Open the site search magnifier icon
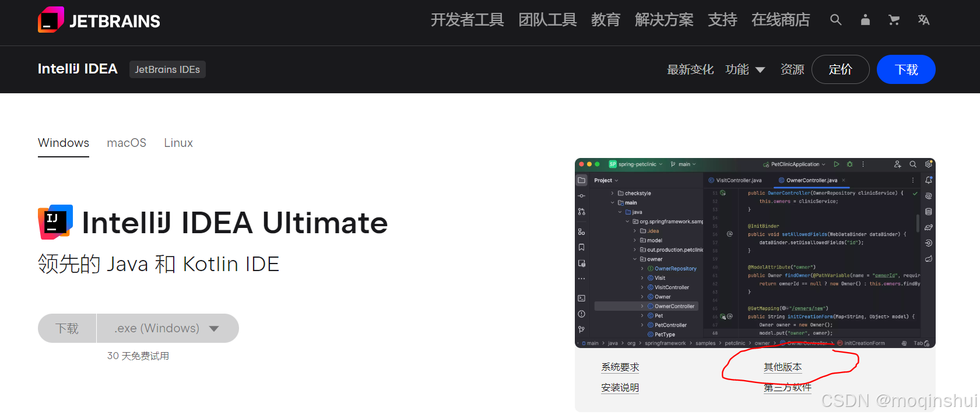 coord(835,20)
